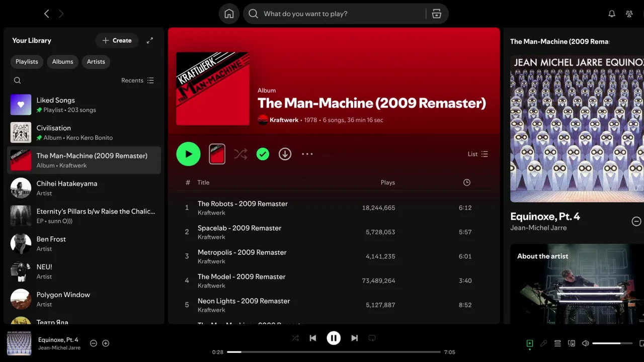Enable shuffle for this album
Screen dimensions: 644x362
pyautogui.click(x=240, y=154)
